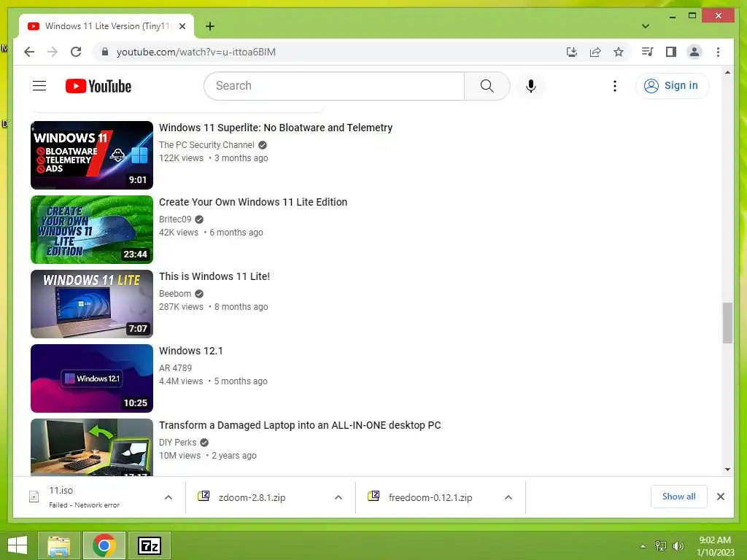Open the Chrome profile avatar
Image resolution: width=747 pixels, height=560 pixels.
click(694, 52)
